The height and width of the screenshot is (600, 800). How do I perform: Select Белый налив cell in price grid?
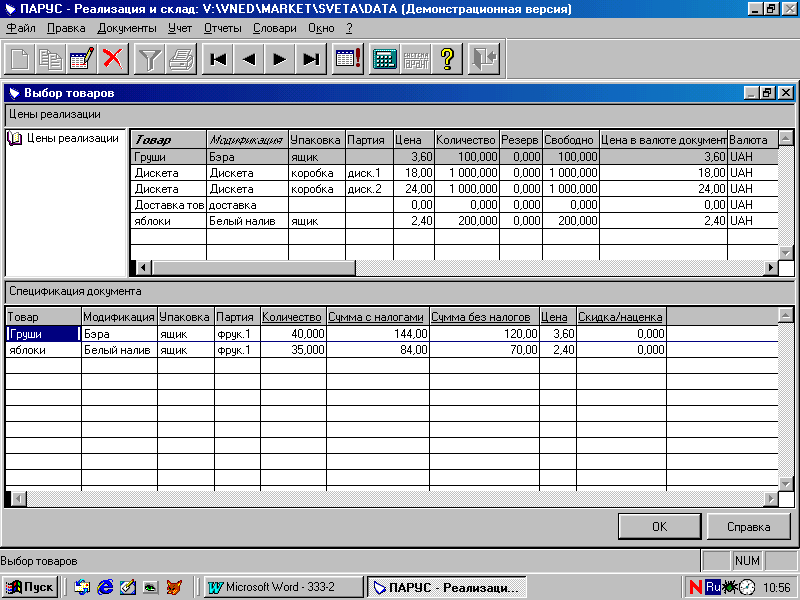coord(247,221)
